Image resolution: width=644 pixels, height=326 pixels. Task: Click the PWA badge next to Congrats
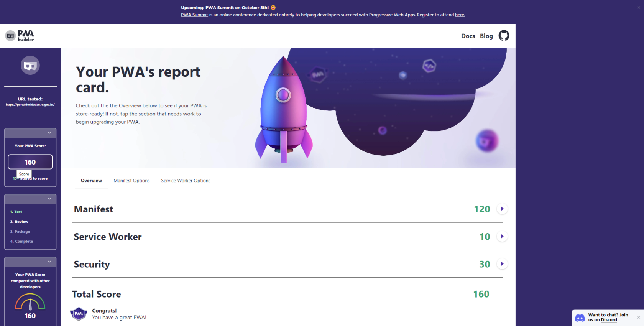click(x=79, y=314)
